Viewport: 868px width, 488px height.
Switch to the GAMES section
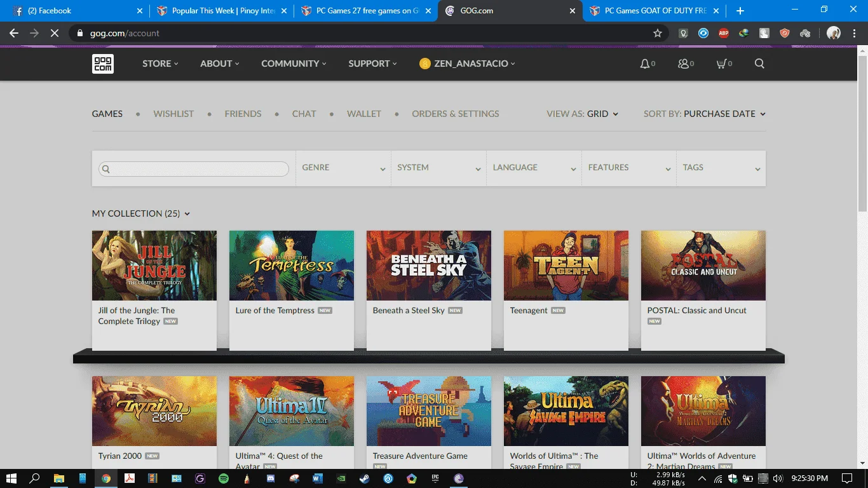click(x=107, y=114)
